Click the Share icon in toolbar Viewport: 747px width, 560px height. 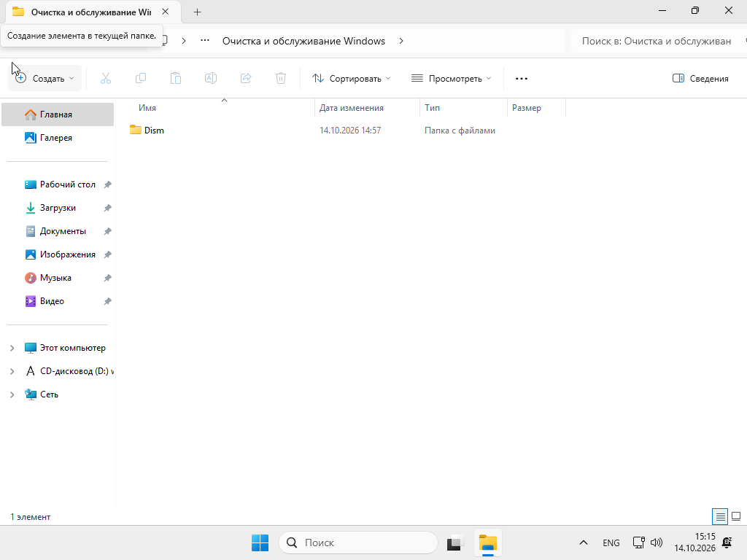coord(246,79)
